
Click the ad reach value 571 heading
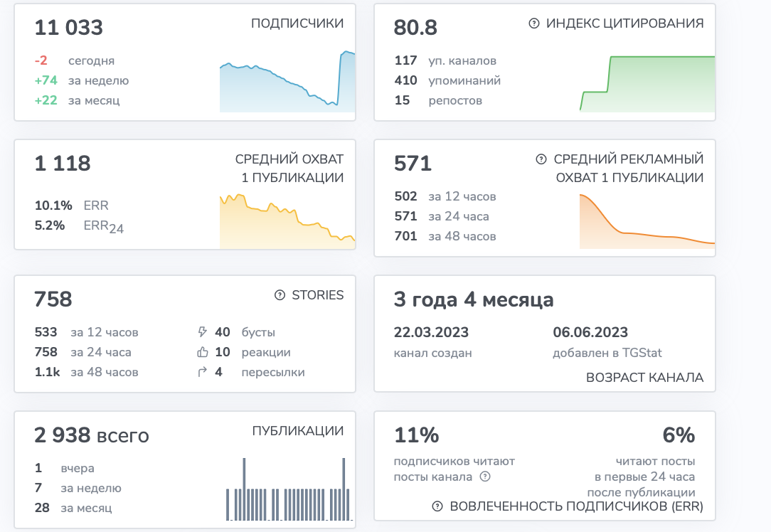(x=413, y=164)
